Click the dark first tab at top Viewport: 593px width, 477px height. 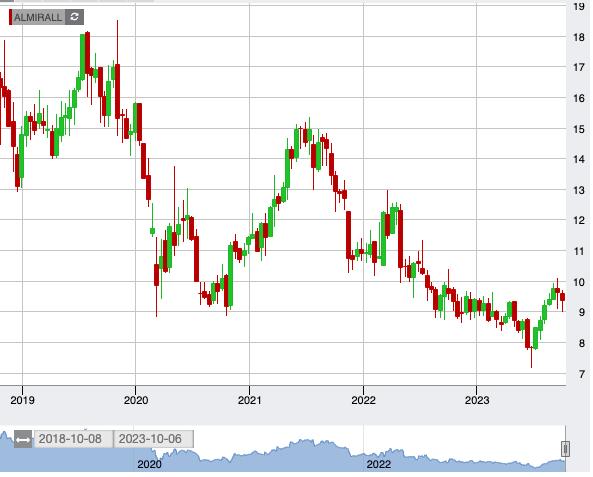tap(7, 1)
